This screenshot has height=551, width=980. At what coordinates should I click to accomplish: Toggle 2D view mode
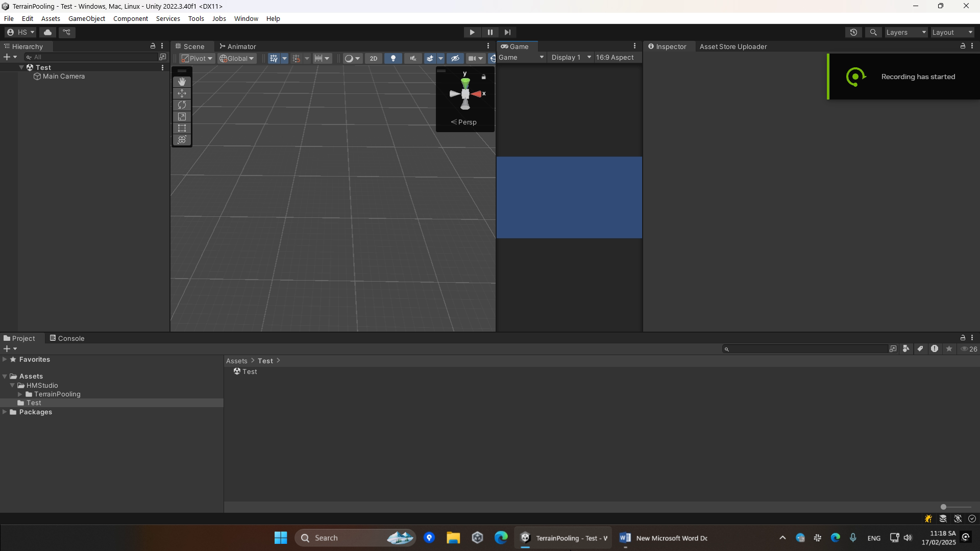(x=373, y=58)
